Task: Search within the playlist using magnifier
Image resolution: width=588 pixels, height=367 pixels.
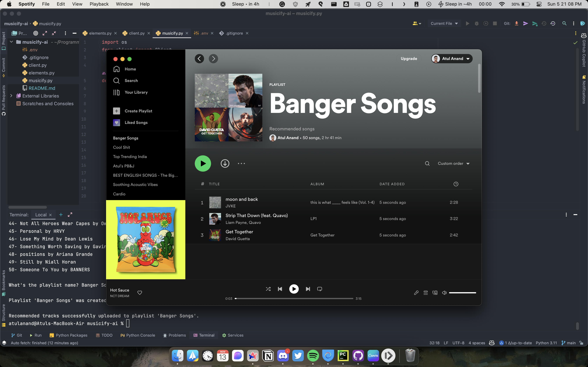Action: 427,163
